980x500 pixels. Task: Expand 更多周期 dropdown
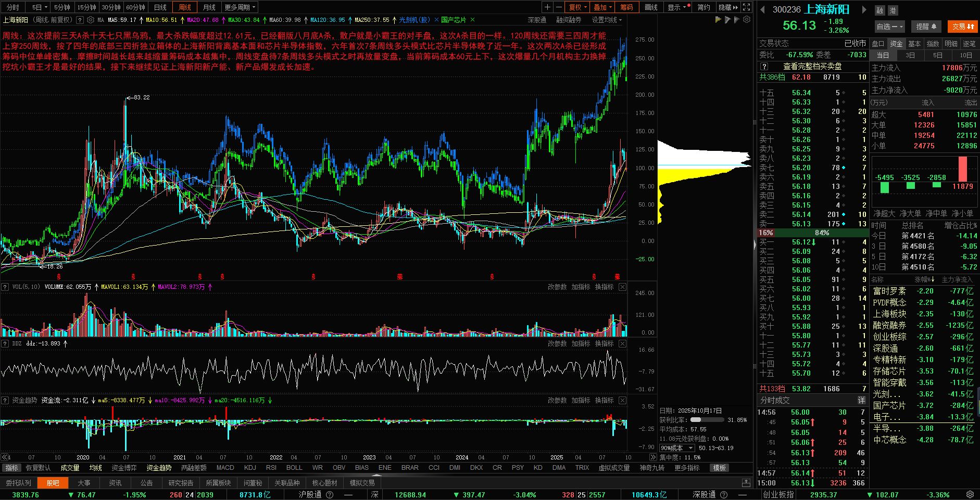[x=240, y=7]
